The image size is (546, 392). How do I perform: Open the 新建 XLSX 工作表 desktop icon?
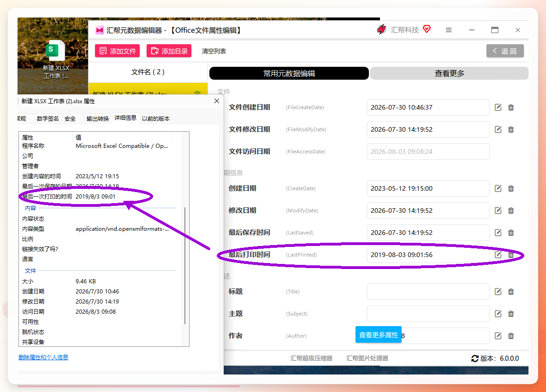point(56,59)
